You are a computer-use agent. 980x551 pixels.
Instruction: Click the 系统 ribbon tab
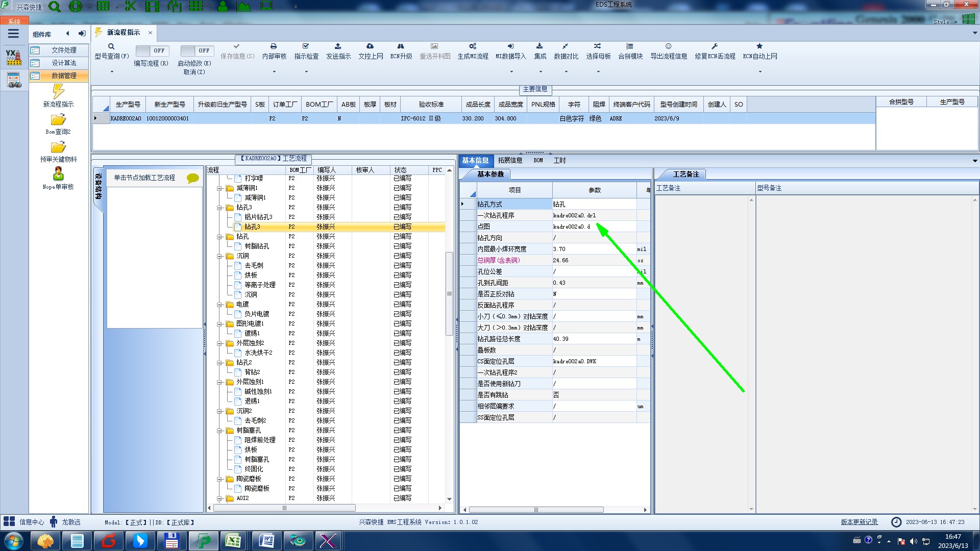coord(14,21)
